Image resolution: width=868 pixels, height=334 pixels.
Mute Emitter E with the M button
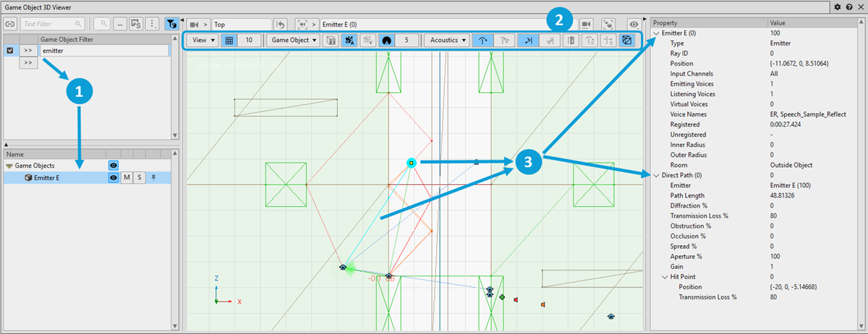point(127,178)
